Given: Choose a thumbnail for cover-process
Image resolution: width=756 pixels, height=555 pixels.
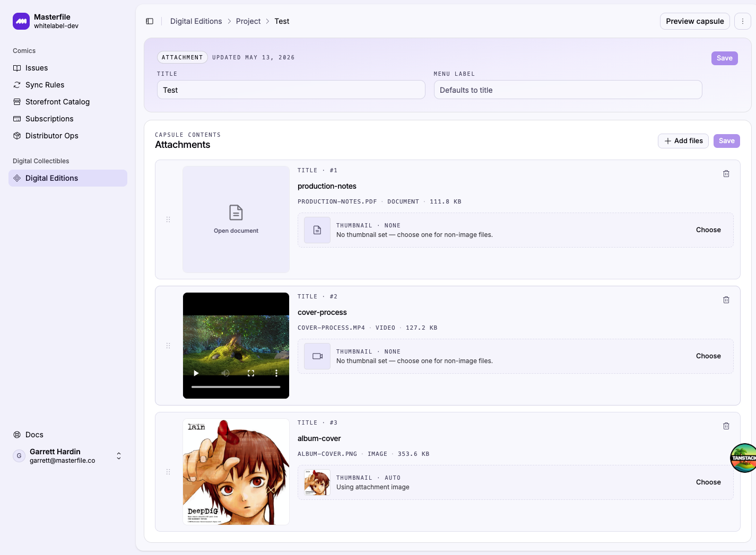Looking at the screenshot, I should 708,356.
